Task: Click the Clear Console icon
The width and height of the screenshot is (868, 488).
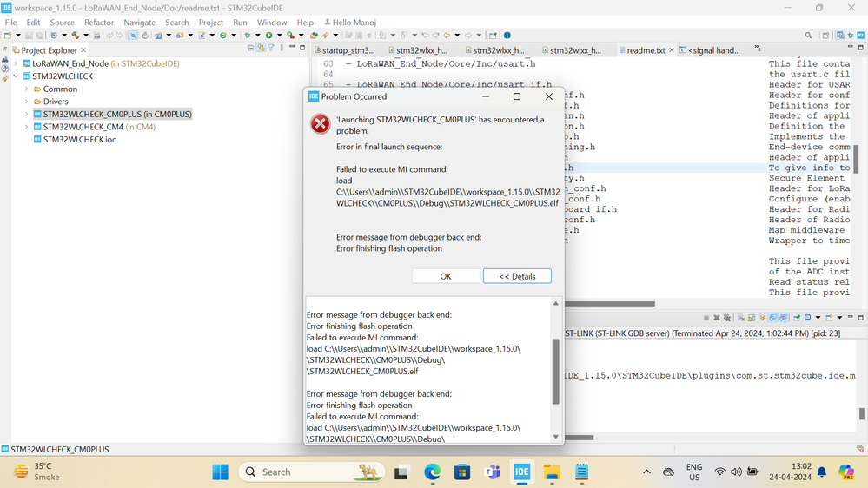Action: coord(740,318)
